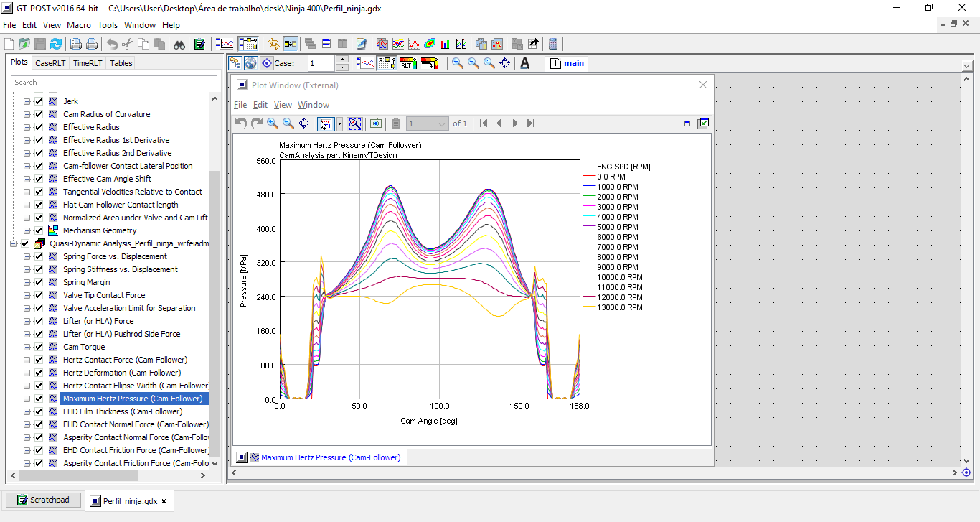Click the bar chart icon in main toolbar
This screenshot has width=980, height=522.
[446, 44]
